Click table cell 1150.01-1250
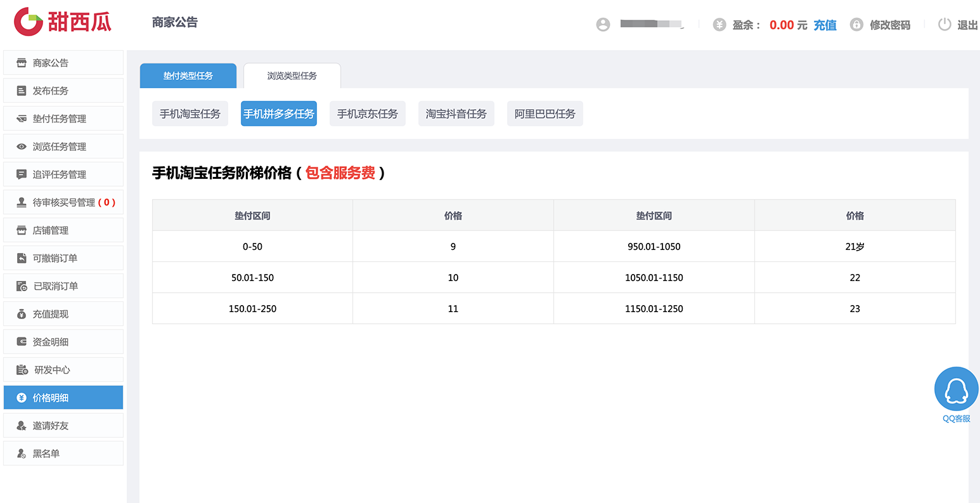This screenshot has width=980, height=503. coord(654,308)
